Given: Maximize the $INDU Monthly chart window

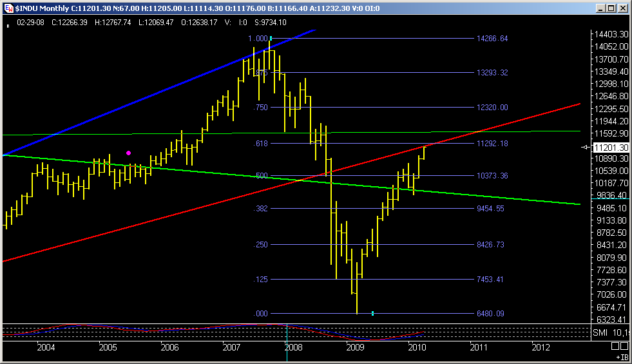Looking at the screenshot, I should tap(610, 8).
